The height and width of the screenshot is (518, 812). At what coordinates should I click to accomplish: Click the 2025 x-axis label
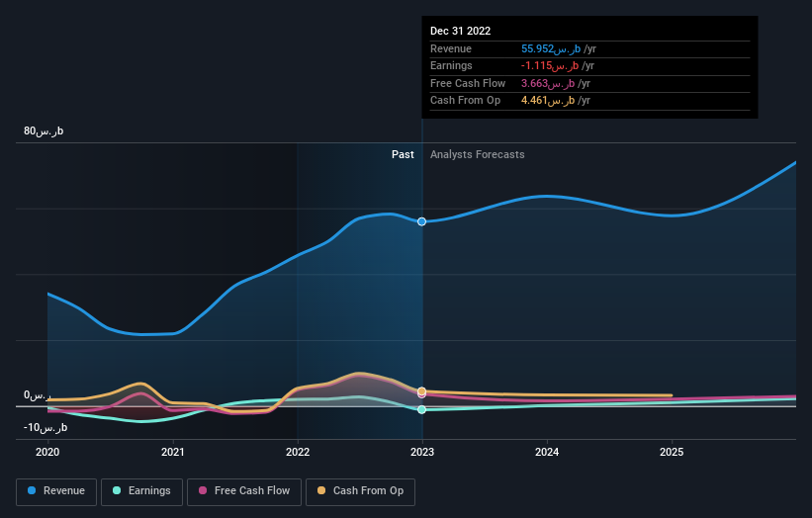click(x=672, y=452)
